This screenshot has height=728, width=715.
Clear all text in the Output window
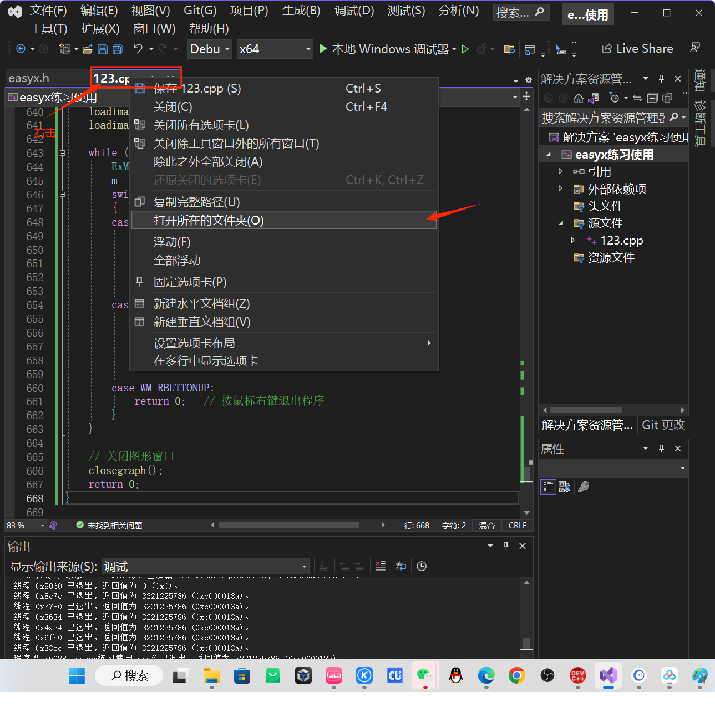(381, 566)
